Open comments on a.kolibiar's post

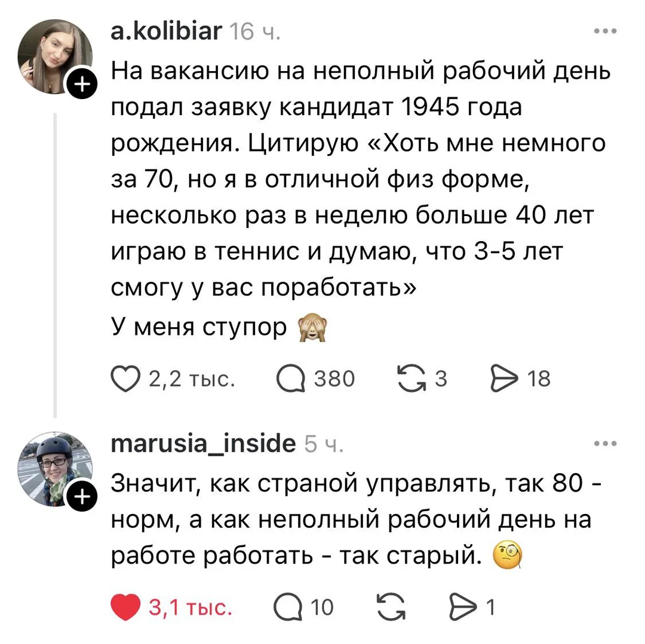click(x=290, y=378)
